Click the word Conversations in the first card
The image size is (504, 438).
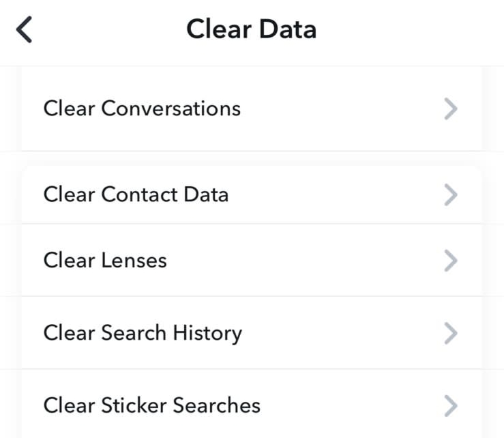click(x=171, y=108)
